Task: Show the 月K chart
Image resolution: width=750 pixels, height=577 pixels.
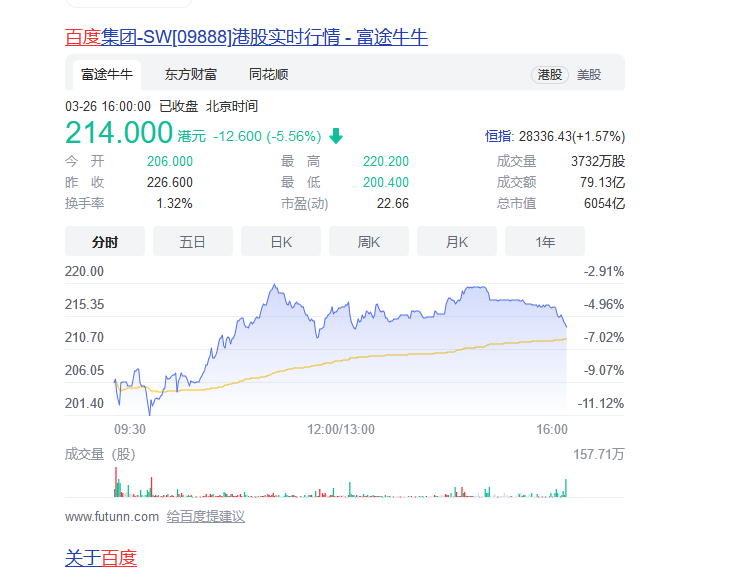Action: [457, 242]
